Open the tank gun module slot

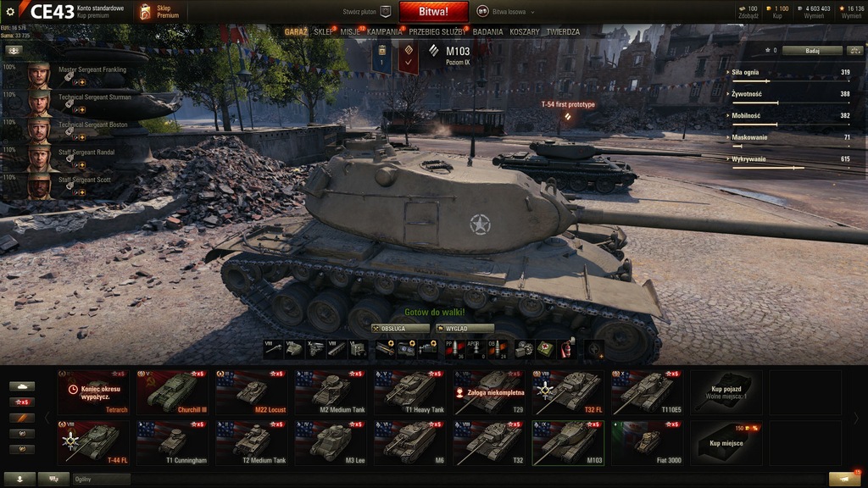coord(273,348)
